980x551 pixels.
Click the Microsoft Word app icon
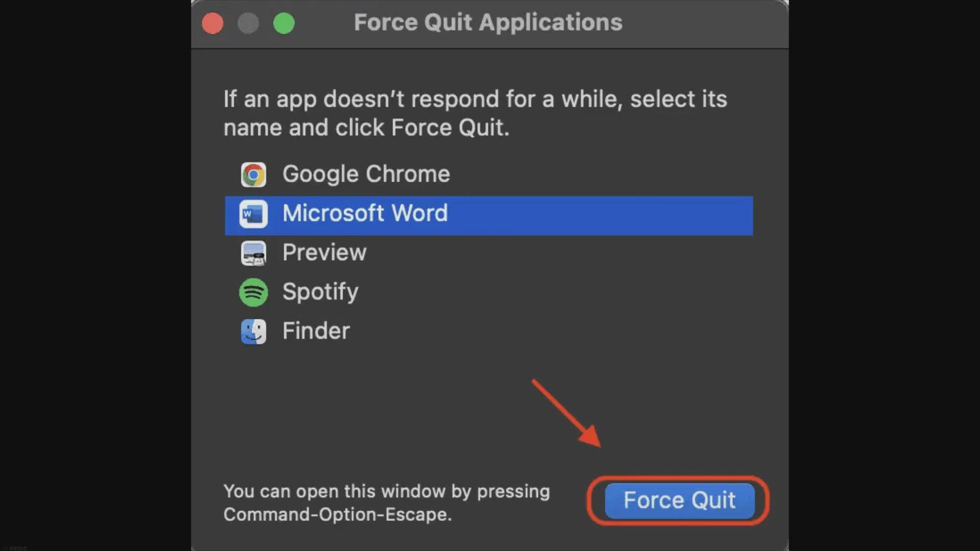coord(253,214)
